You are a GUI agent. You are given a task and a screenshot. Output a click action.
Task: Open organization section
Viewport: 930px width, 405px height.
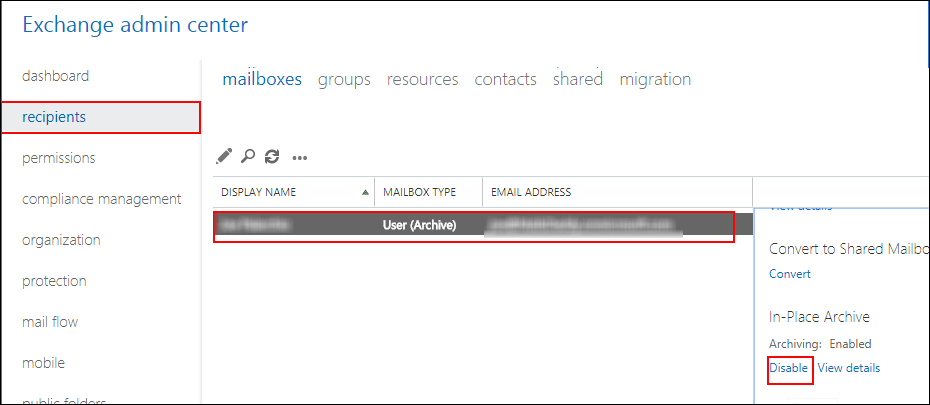tap(61, 240)
